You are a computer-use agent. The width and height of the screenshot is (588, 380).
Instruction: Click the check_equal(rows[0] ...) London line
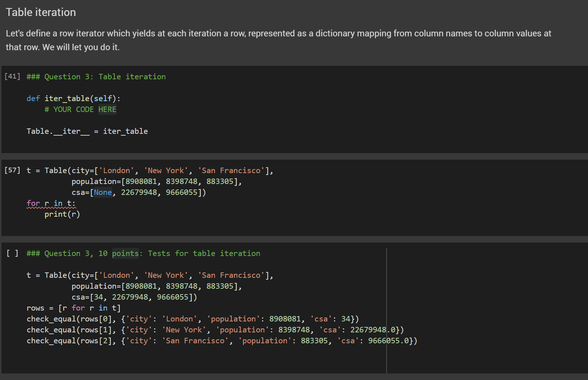tap(193, 319)
